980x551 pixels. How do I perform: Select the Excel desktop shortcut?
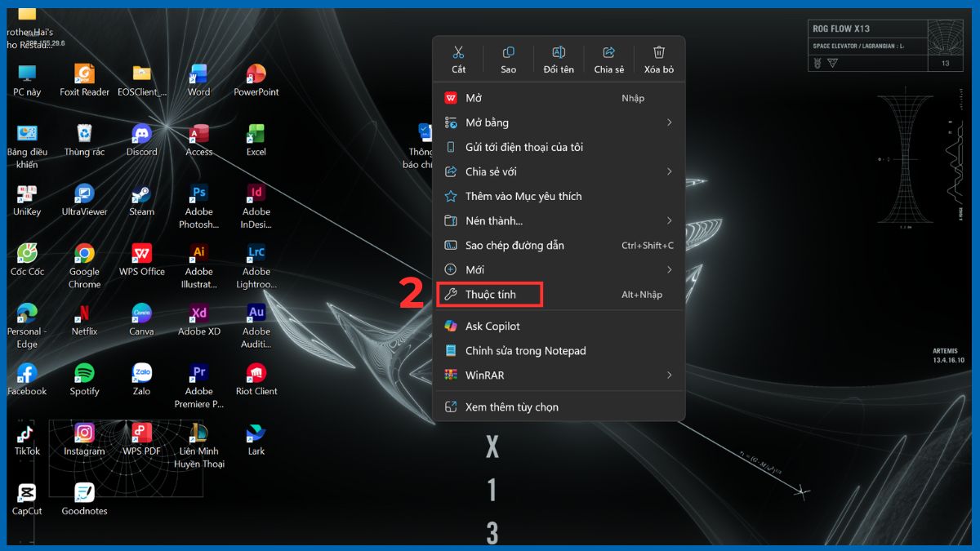tap(256, 140)
